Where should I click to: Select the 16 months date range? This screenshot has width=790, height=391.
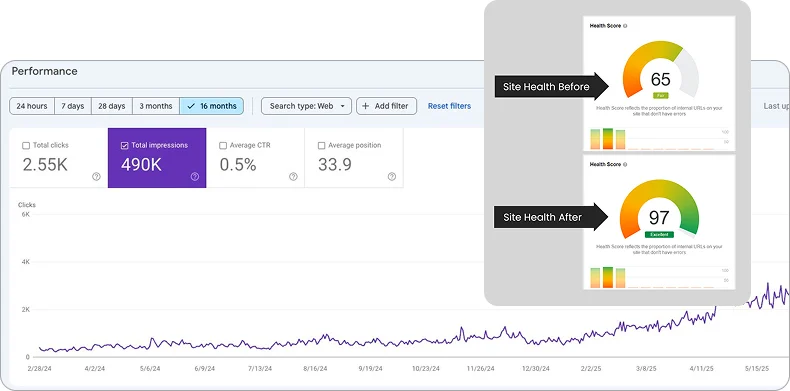tap(212, 106)
